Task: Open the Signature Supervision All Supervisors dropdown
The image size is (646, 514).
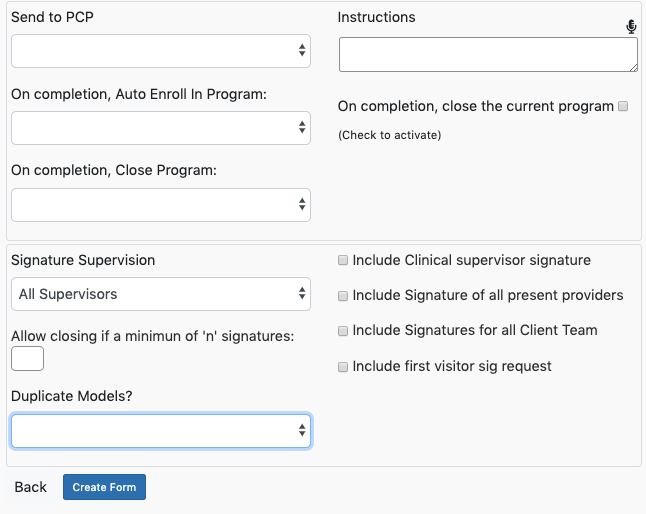Action: [x=161, y=294]
